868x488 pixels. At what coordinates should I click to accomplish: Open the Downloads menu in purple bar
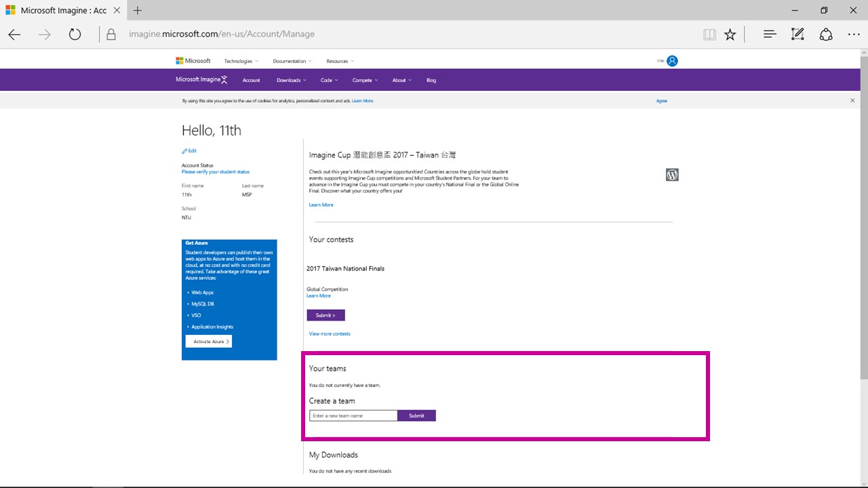tap(291, 80)
